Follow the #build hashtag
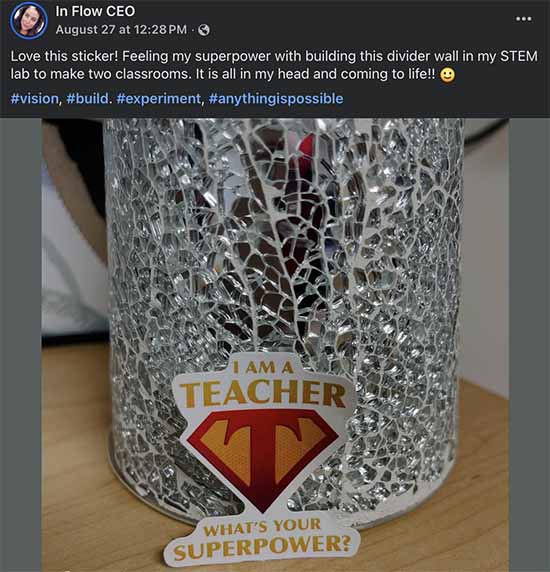550x572 pixels. 88,98
